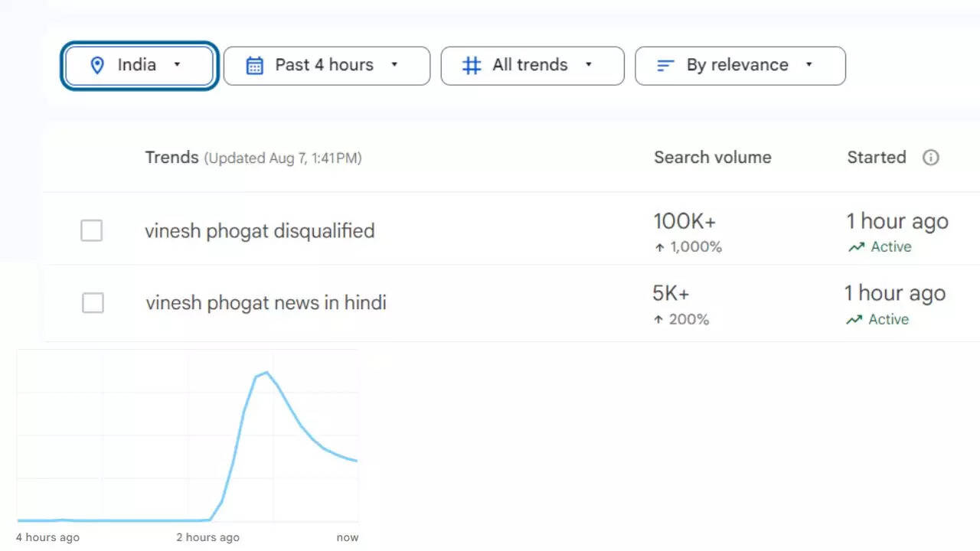Image resolution: width=980 pixels, height=551 pixels.
Task: Expand the India location dropdown arrow
Action: tap(177, 65)
